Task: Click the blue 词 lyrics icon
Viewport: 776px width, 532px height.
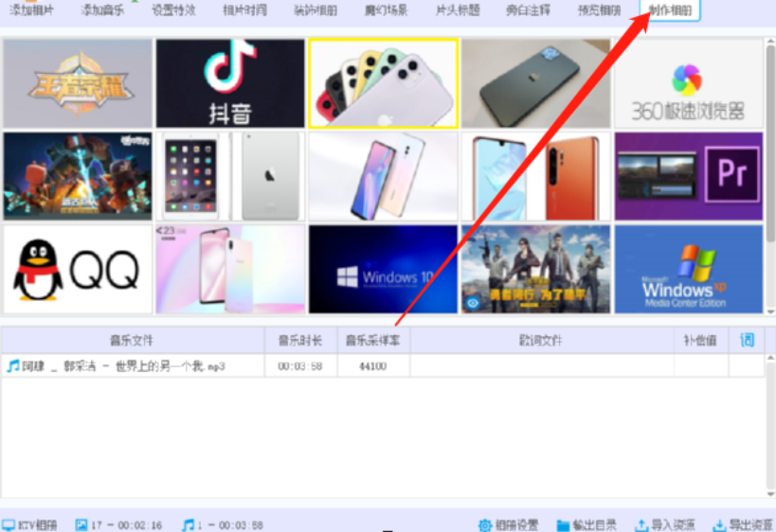Action: (x=747, y=340)
